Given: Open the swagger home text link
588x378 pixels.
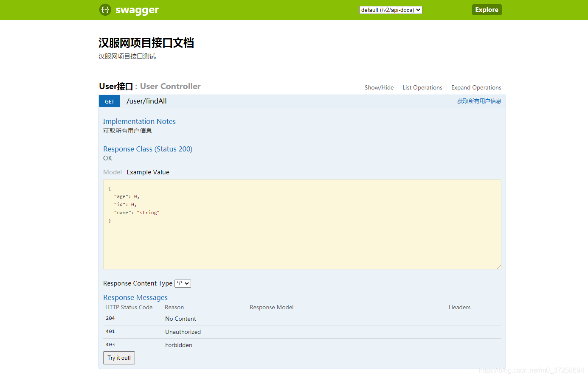Looking at the screenshot, I should pos(137,10).
